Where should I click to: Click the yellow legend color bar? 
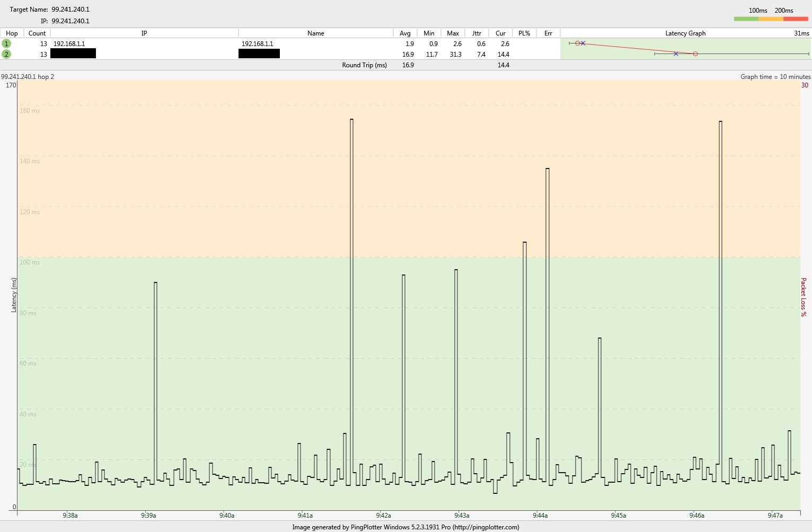click(x=771, y=19)
